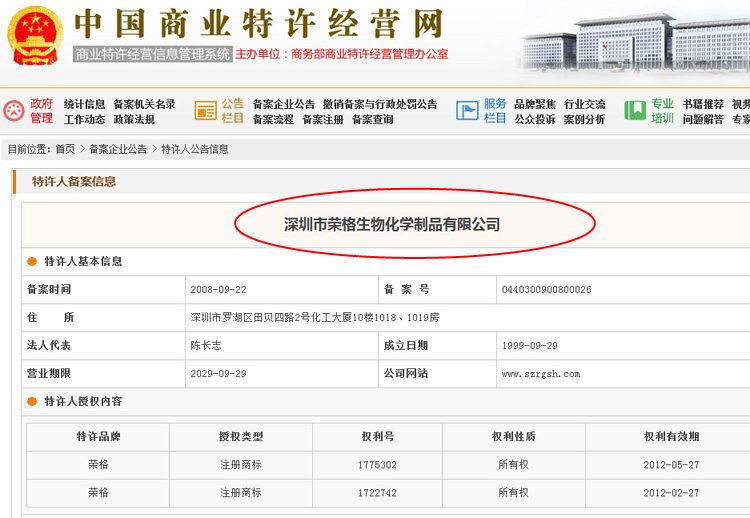Click the 政府管理 smiley face icon
The width and height of the screenshot is (750, 518).
tap(14, 111)
